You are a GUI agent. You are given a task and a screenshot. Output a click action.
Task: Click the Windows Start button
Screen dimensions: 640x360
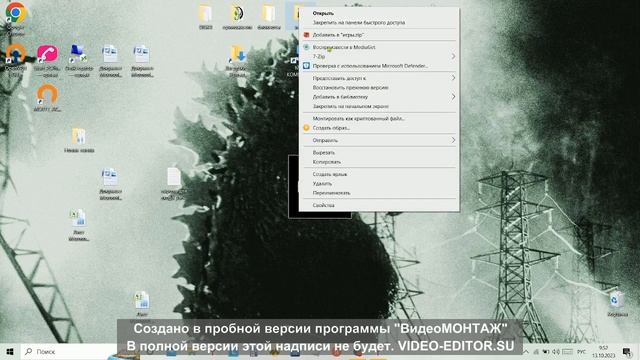tap(10, 351)
